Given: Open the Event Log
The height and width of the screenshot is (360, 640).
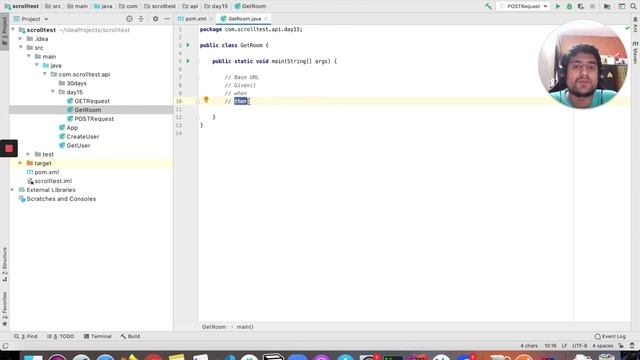Looking at the screenshot, I should (x=610, y=336).
